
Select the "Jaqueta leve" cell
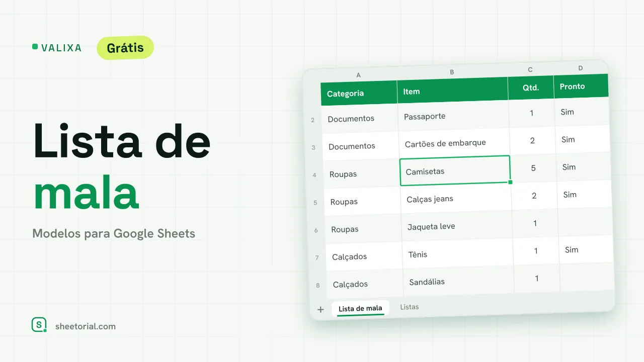[457, 226]
